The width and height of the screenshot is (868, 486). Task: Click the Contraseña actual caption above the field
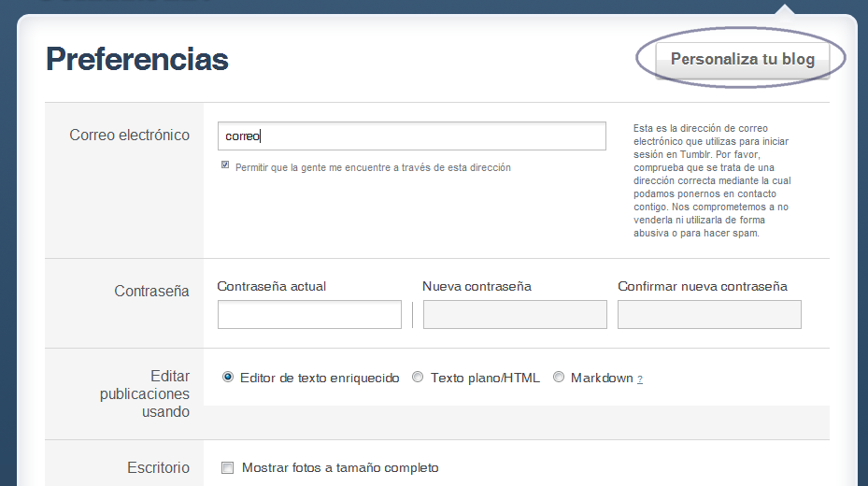point(272,287)
